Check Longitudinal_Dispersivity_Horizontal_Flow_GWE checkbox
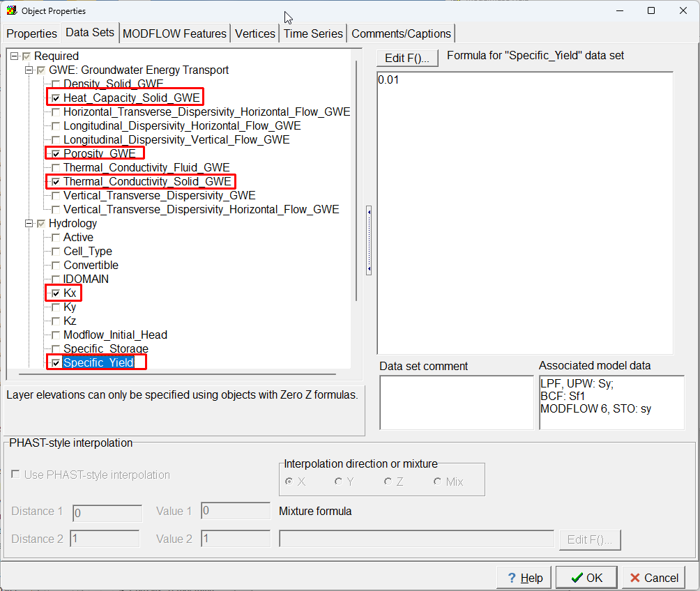This screenshot has width=700, height=591. pos(56,126)
